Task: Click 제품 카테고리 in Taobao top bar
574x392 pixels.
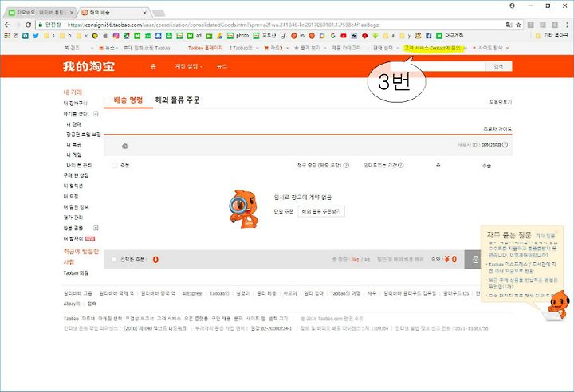Action: pyautogui.click(x=346, y=48)
